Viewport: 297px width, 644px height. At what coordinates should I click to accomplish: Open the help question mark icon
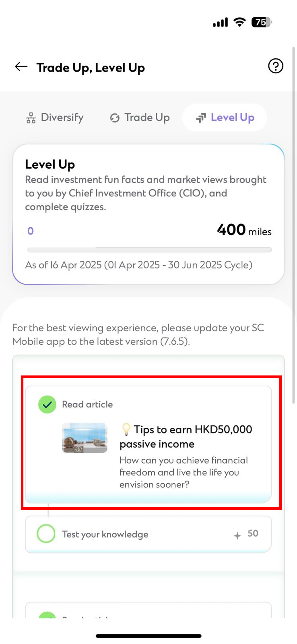point(275,66)
